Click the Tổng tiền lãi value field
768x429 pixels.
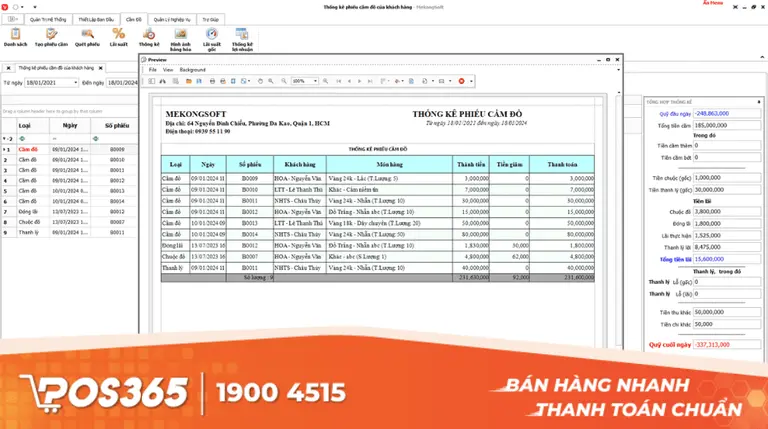click(x=727, y=259)
